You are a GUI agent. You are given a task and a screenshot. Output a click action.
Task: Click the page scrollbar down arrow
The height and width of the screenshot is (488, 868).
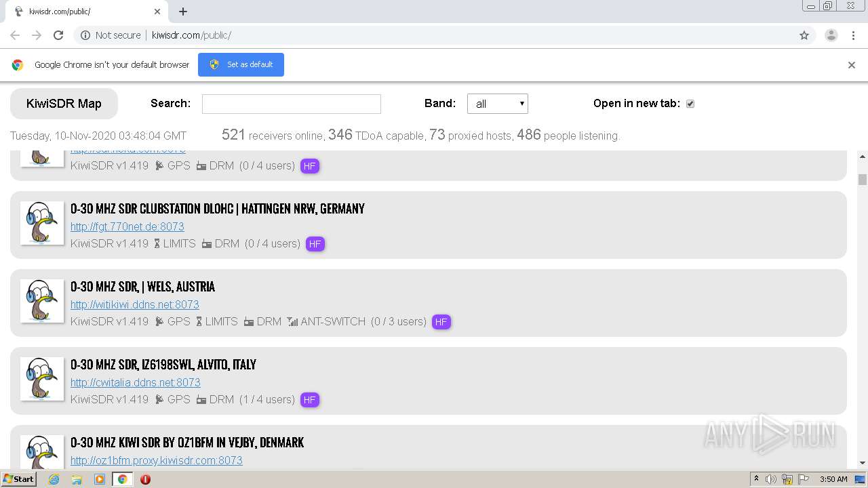[863, 463]
